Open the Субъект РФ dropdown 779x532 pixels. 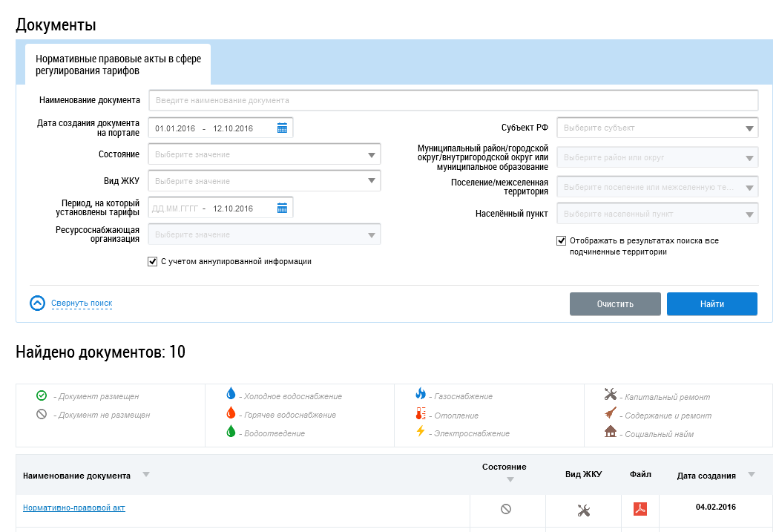pos(749,128)
